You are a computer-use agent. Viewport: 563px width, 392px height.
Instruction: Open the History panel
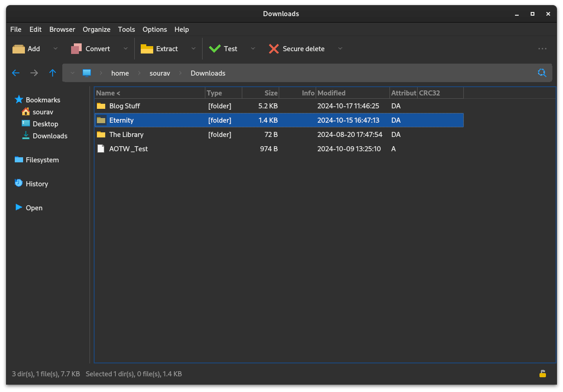click(36, 184)
